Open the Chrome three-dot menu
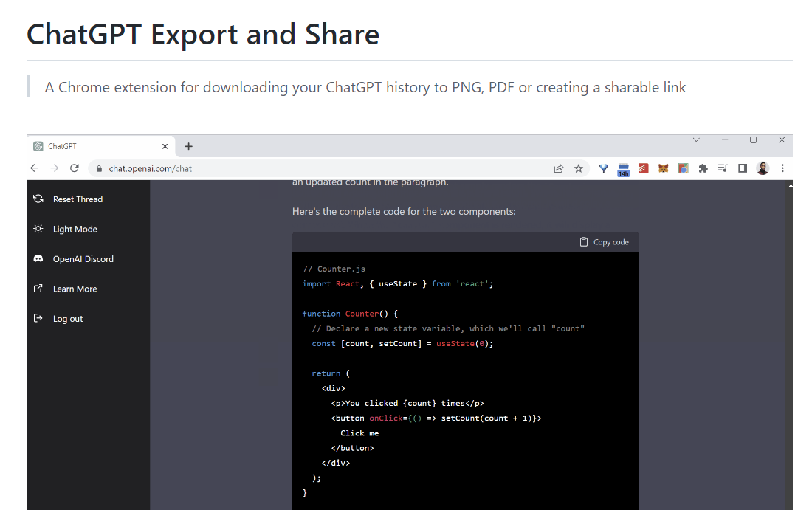This screenshot has width=812, height=510. coord(782,168)
